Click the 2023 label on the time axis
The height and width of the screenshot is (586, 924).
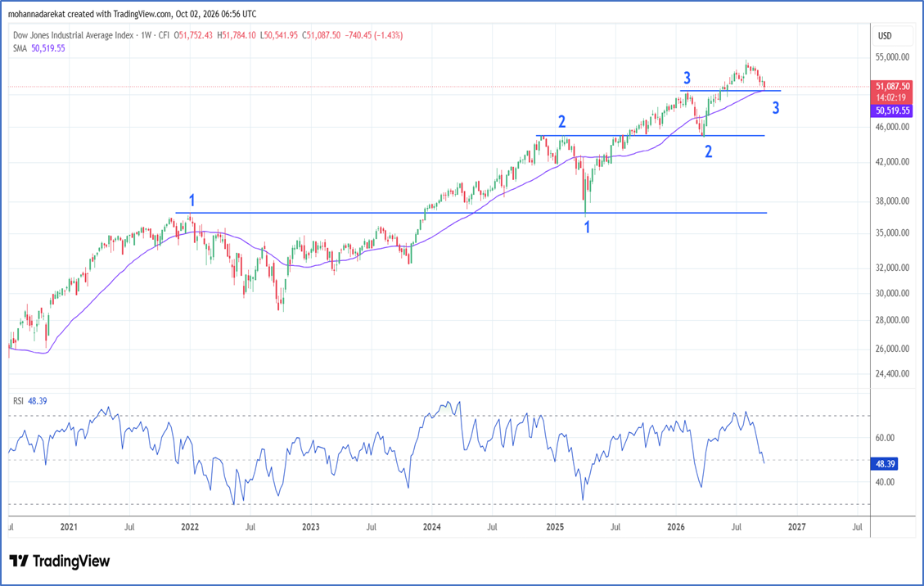pyautogui.click(x=310, y=526)
